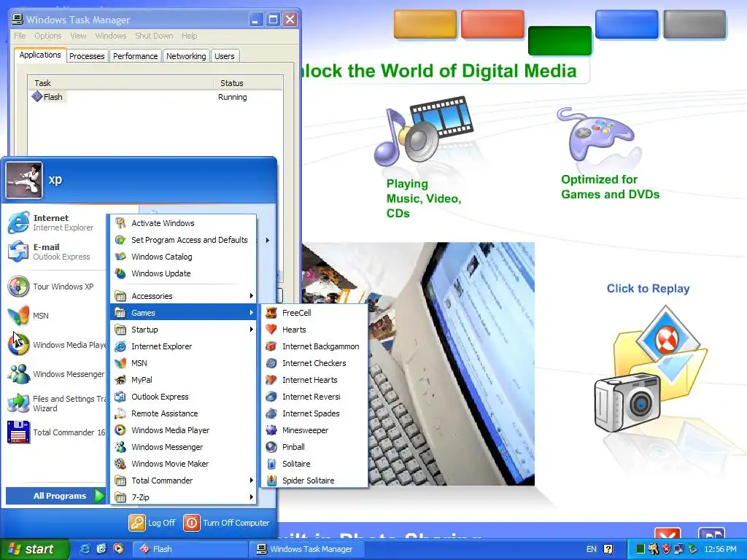The width and height of the screenshot is (747, 560).
Task: Click Internet Explorer quick launch icon
Action: pos(85,548)
